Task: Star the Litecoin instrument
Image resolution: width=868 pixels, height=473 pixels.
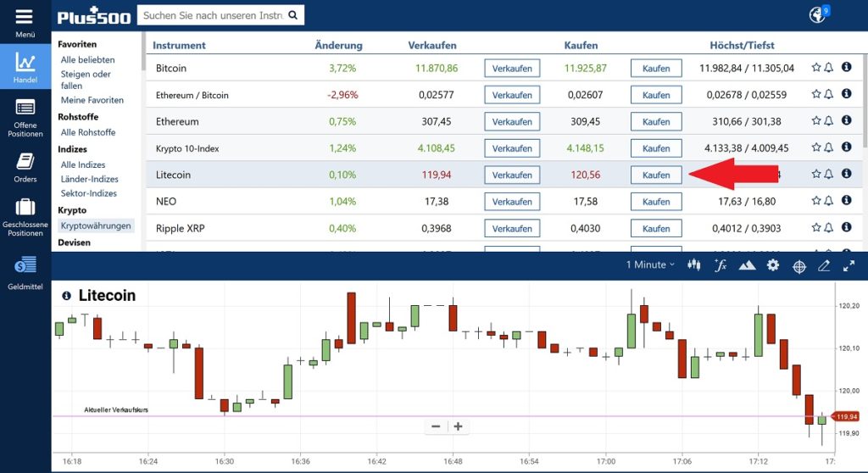Action: (816, 174)
